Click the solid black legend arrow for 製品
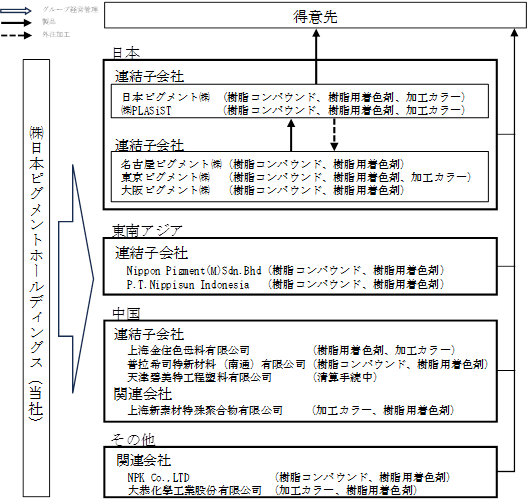The image size is (528, 504). [16, 23]
